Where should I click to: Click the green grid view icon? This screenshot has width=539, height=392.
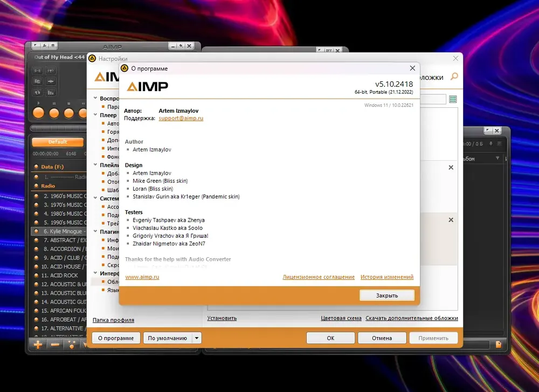click(453, 99)
